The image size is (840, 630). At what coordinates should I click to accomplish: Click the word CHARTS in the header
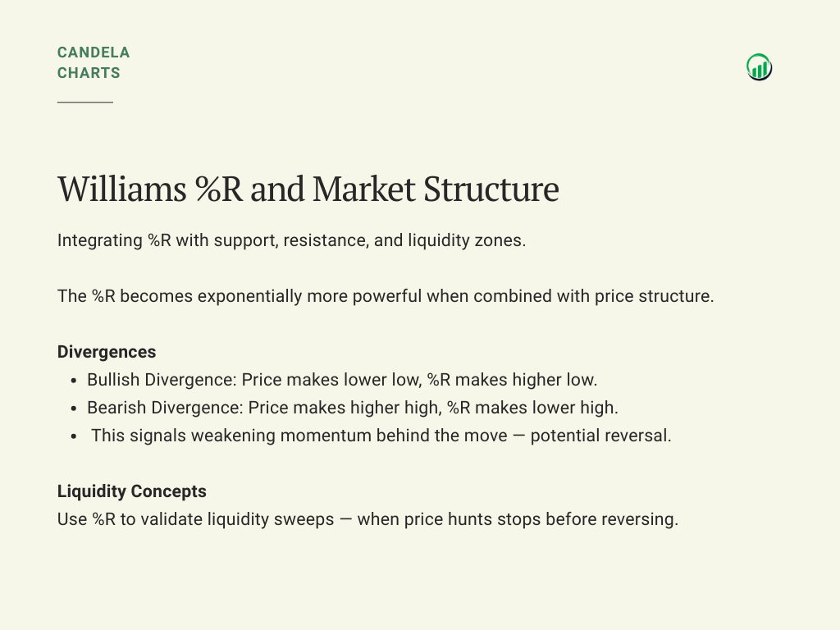point(89,73)
